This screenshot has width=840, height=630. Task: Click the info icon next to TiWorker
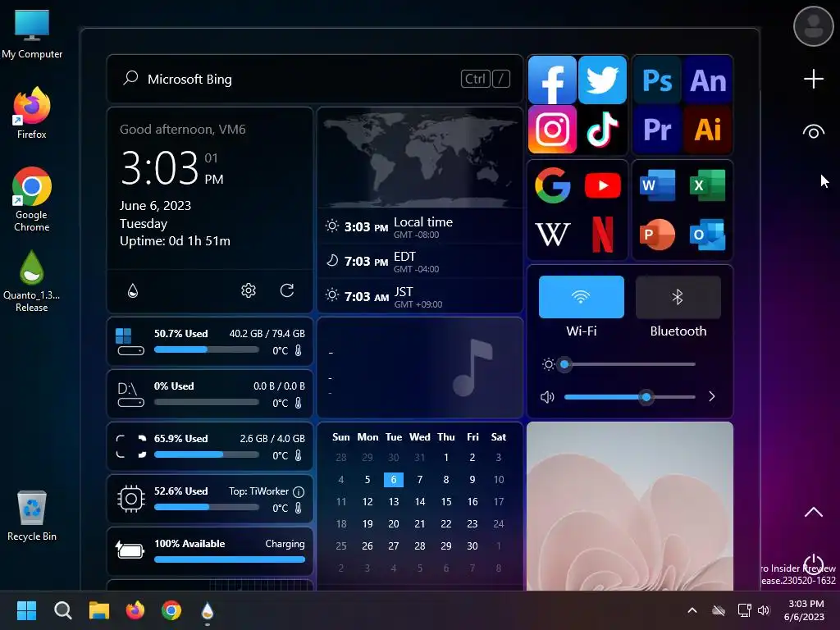click(299, 491)
